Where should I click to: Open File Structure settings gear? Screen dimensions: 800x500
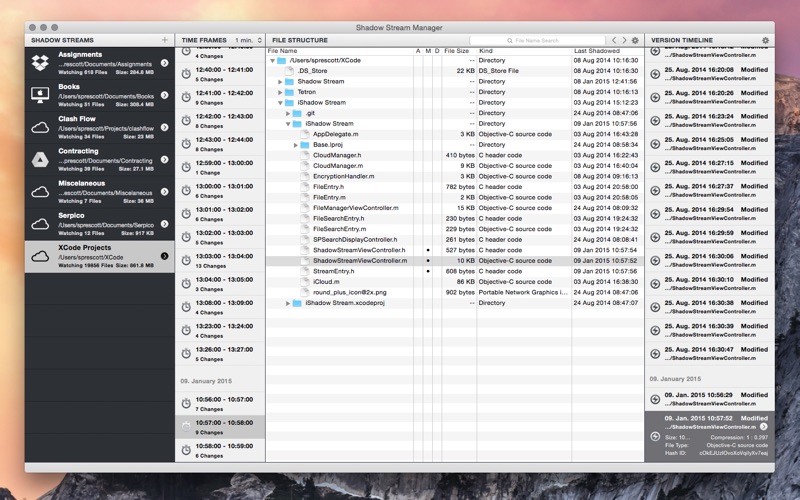[635, 40]
